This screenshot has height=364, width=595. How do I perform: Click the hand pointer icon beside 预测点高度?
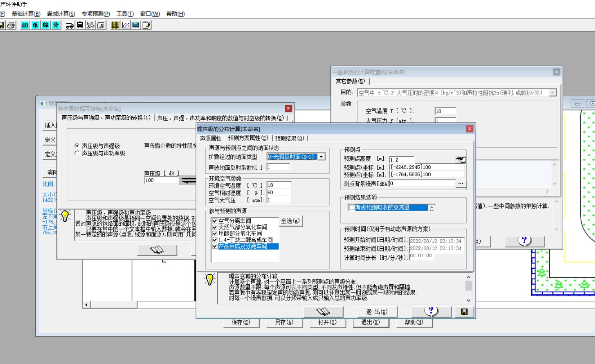pos(460,159)
